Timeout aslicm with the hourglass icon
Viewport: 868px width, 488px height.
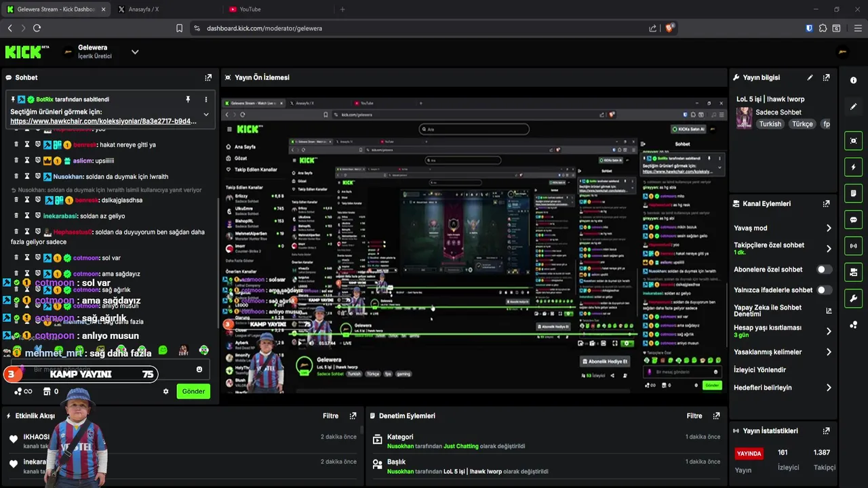point(27,161)
